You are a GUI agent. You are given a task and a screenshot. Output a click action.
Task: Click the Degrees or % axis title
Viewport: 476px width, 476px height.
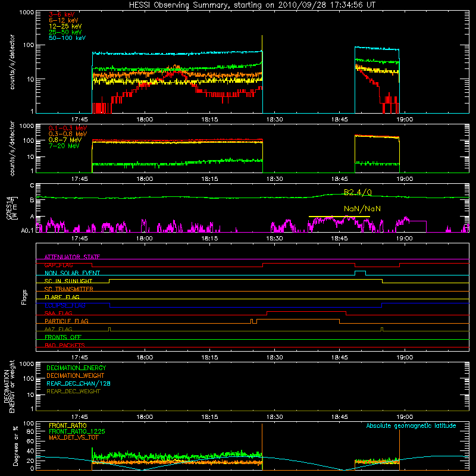pyautogui.click(x=15, y=446)
